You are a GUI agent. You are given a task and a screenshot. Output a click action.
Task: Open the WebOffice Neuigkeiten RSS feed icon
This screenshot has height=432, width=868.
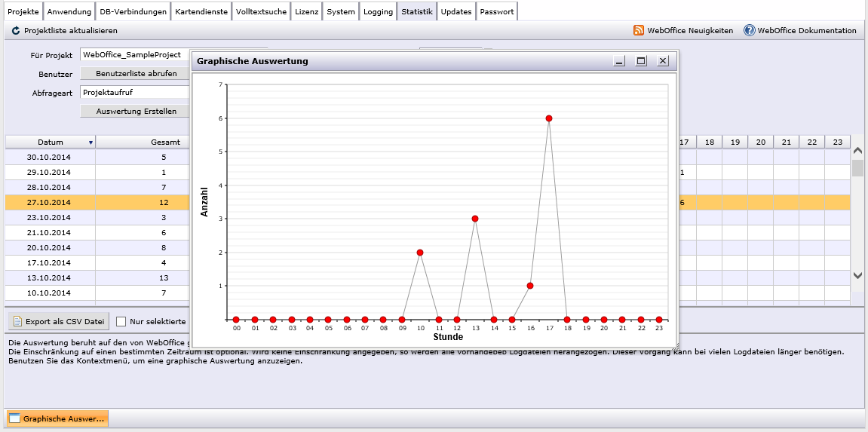tap(639, 31)
